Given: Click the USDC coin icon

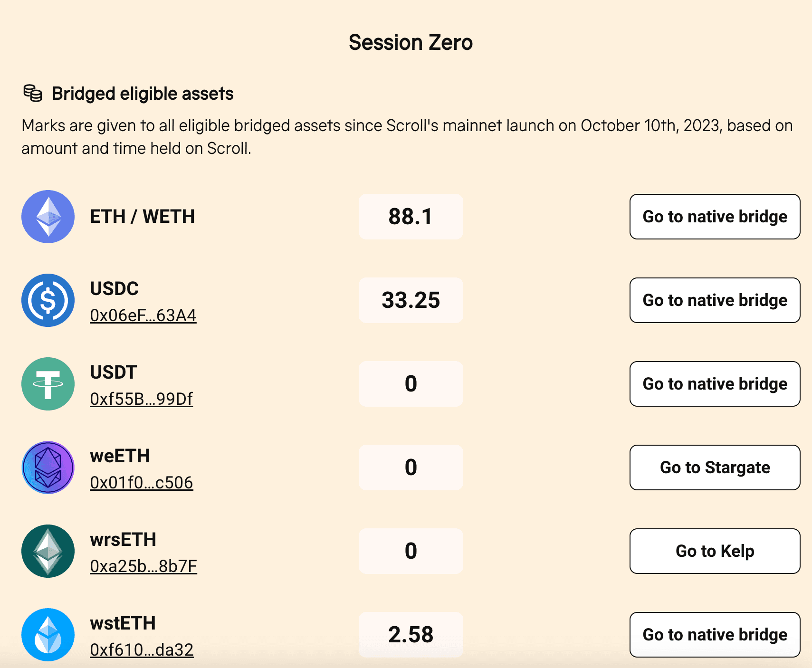Looking at the screenshot, I should 48,300.
